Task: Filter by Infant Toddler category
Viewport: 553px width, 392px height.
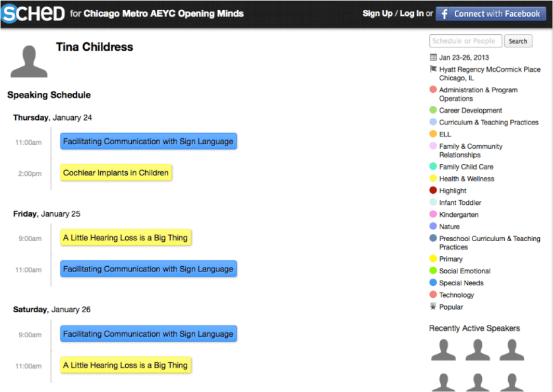Action: pyautogui.click(x=460, y=203)
